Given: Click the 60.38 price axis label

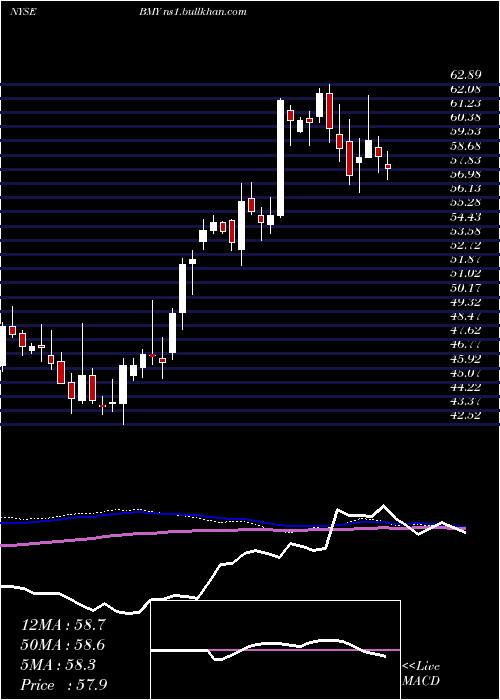Looking at the screenshot, I should click(465, 117).
